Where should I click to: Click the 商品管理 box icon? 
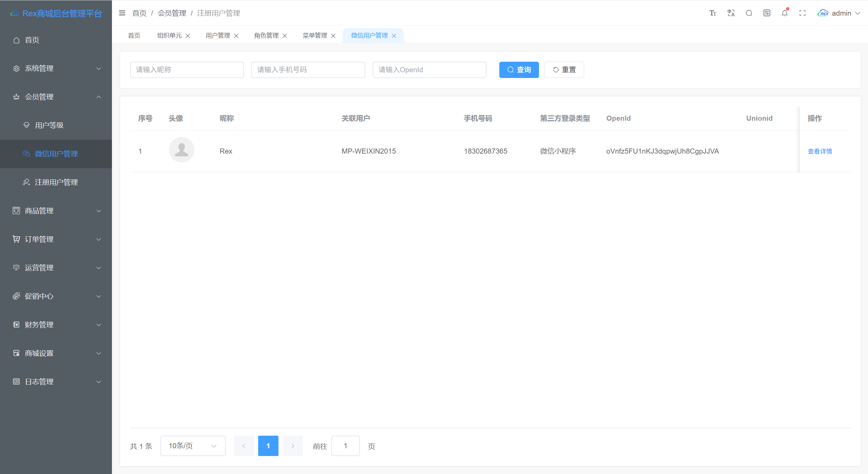[x=16, y=211]
